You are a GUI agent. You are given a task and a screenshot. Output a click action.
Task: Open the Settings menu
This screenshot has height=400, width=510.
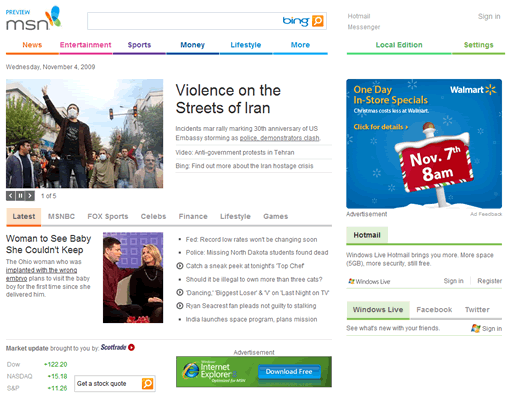478,45
